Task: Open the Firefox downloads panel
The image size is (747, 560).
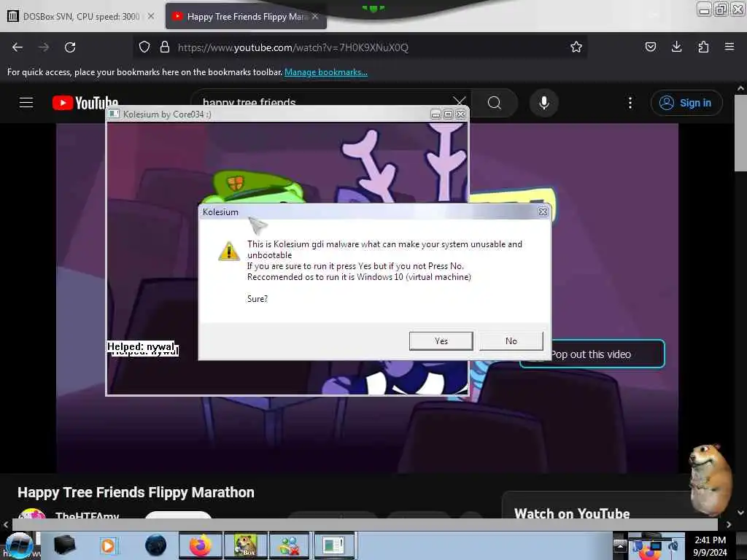Action: point(676,47)
